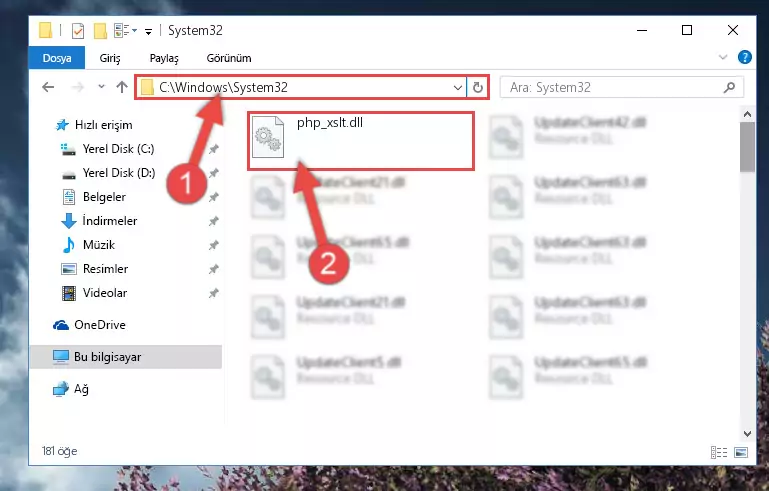Open Yerel Disk (D:) in sidebar
The width and height of the screenshot is (769, 491).
119,173
